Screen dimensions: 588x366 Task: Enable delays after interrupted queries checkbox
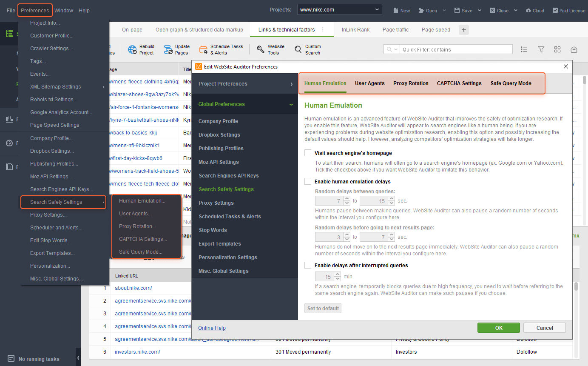308,265
